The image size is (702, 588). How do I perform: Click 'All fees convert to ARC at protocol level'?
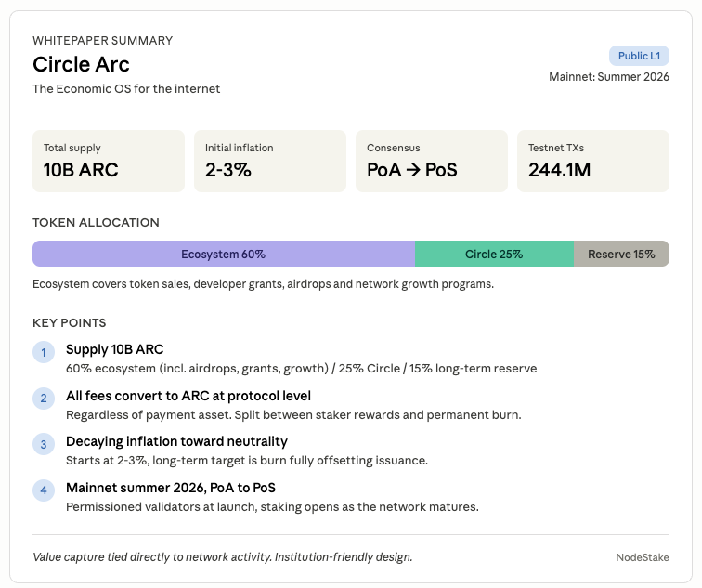188,396
